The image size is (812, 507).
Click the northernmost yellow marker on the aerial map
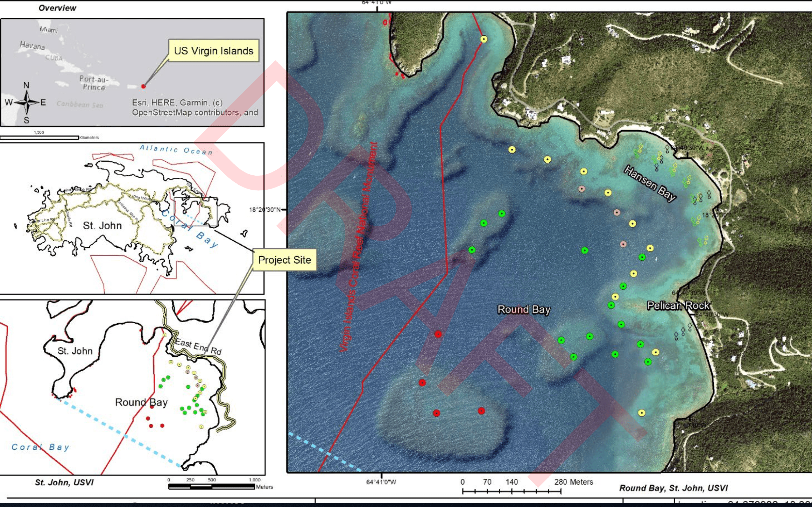point(483,39)
